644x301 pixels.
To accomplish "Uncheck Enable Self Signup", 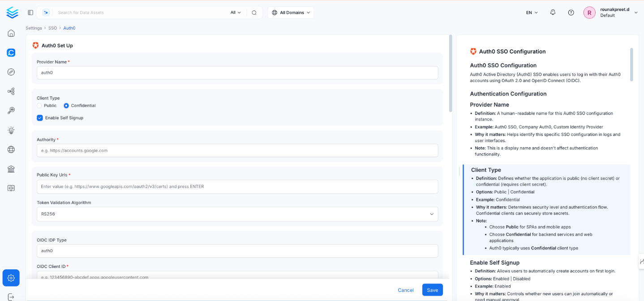I will pos(39,117).
